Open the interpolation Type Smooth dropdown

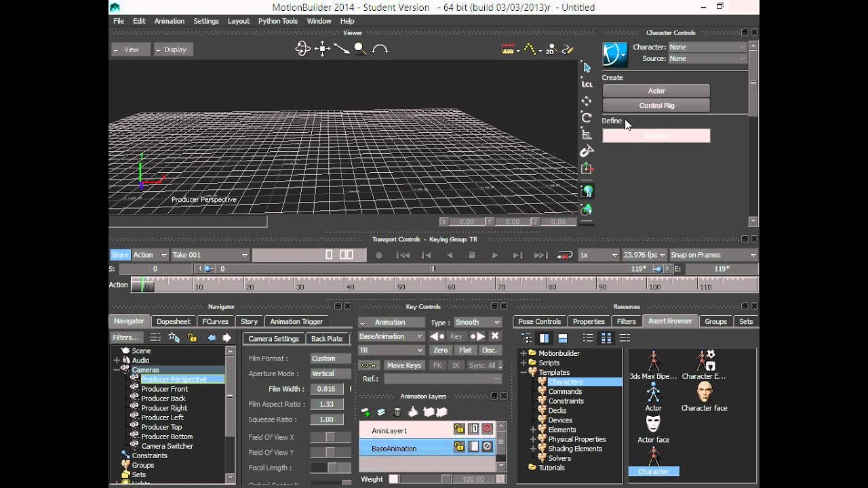pos(477,323)
